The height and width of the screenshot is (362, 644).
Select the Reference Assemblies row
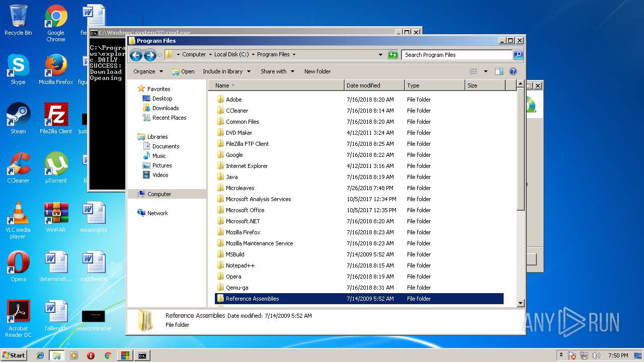[x=359, y=299]
